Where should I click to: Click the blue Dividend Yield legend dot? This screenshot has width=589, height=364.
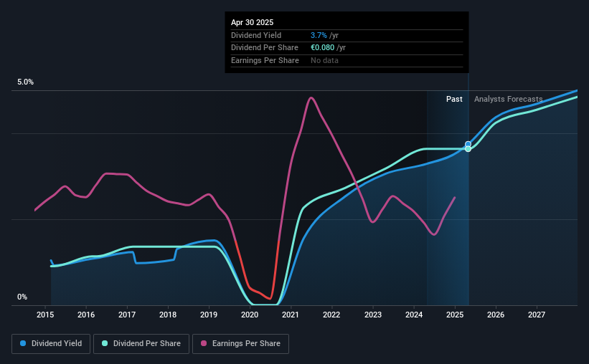point(23,343)
